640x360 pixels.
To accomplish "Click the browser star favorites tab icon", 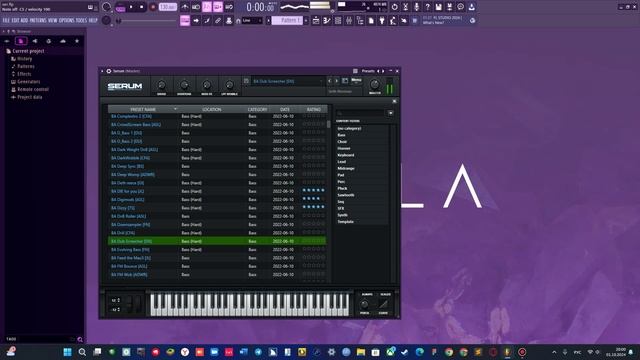I will coord(77,41).
